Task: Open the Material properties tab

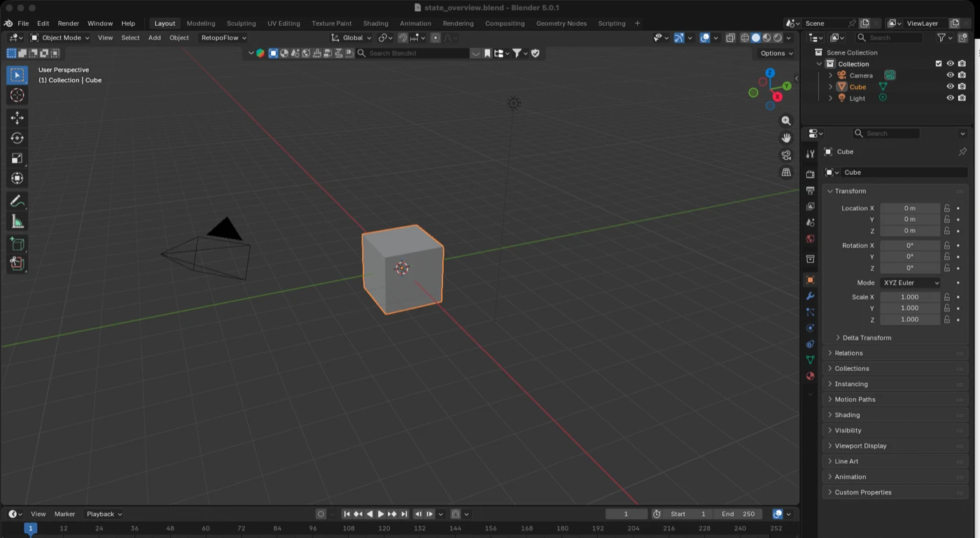Action: [x=810, y=376]
